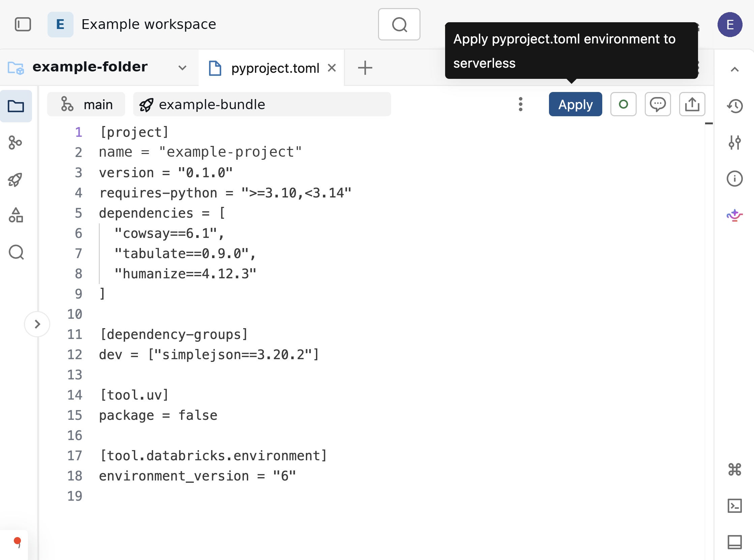Expand the example-folder dropdown chevron
This screenshot has height=560, width=754.
(182, 68)
